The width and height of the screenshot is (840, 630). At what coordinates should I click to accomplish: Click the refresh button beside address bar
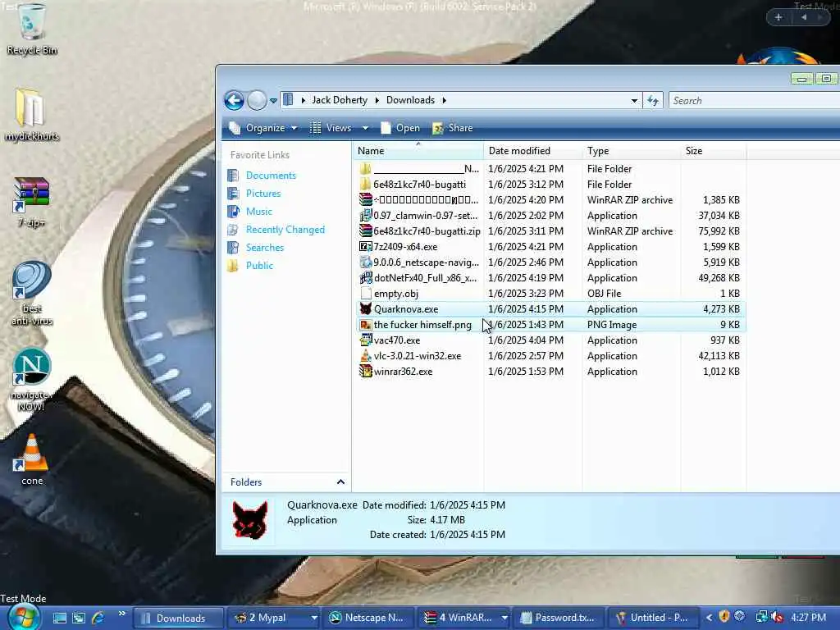click(652, 100)
